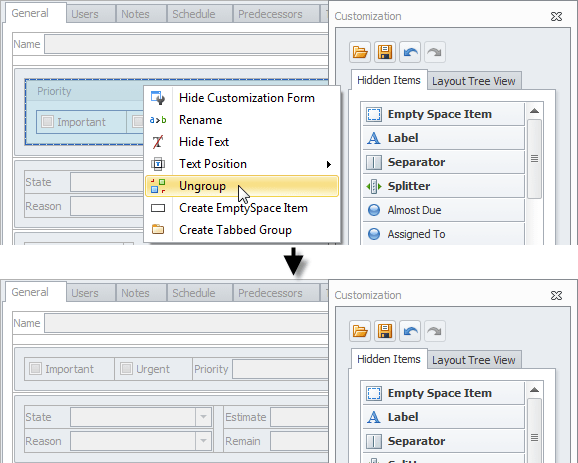Select the Splitter item in hidden items list
Image resolution: width=578 pixels, height=463 pixels.
click(443, 186)
